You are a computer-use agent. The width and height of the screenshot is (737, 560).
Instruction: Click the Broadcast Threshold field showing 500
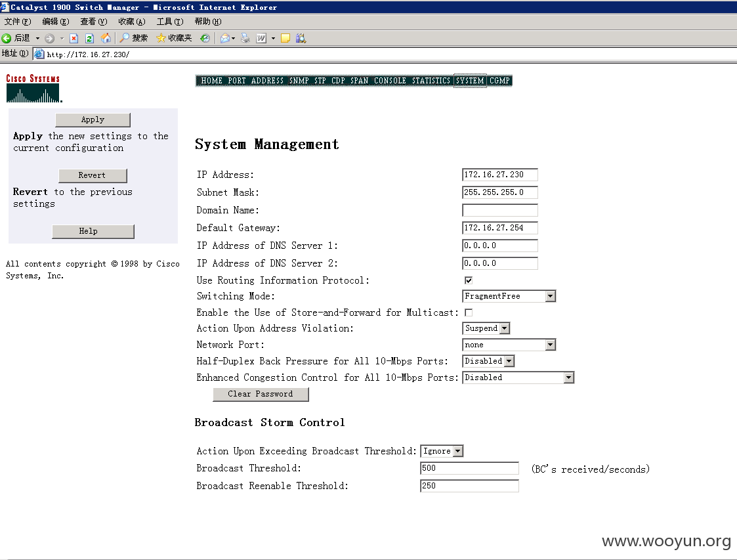click(469, 468)
